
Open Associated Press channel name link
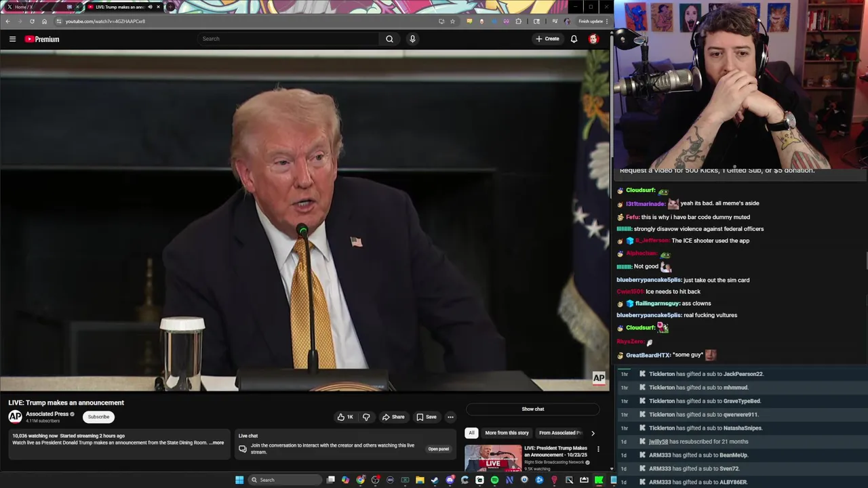[x=47, y=414]
